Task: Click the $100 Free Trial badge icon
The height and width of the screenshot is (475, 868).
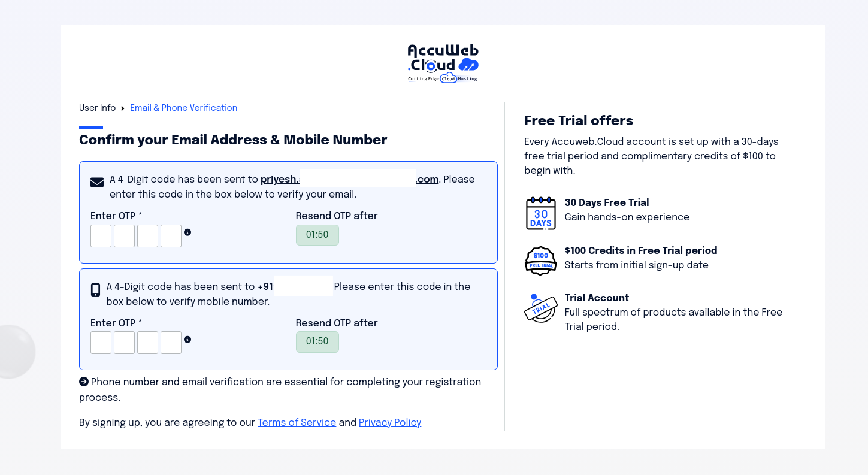Action: pyautogui.click(x=541, y=261)
